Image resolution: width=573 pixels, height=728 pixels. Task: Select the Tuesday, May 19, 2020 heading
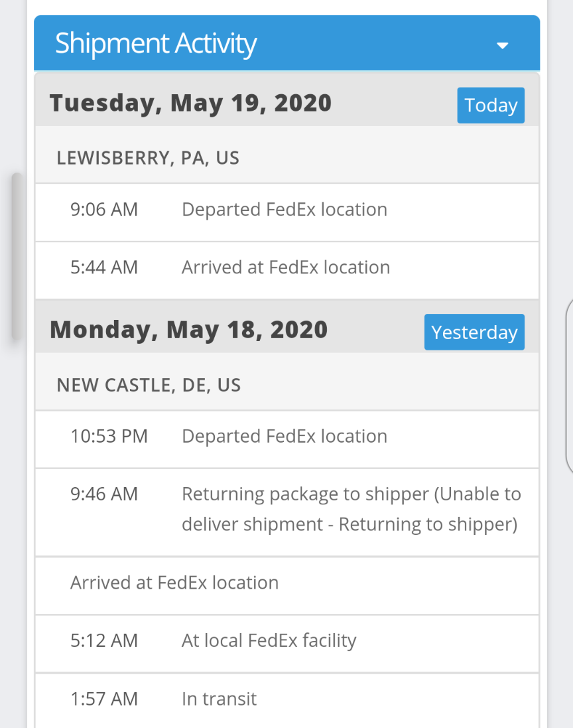[x=190, y=103]
